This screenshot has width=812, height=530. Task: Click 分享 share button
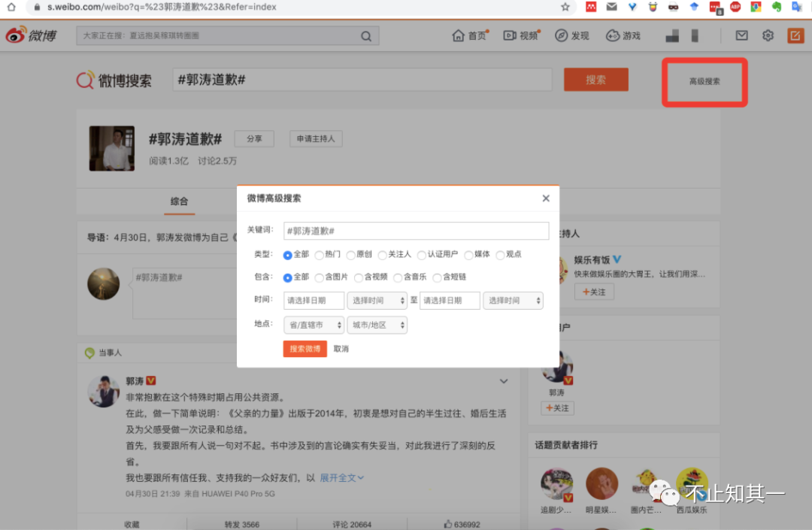tap(254, 139)
